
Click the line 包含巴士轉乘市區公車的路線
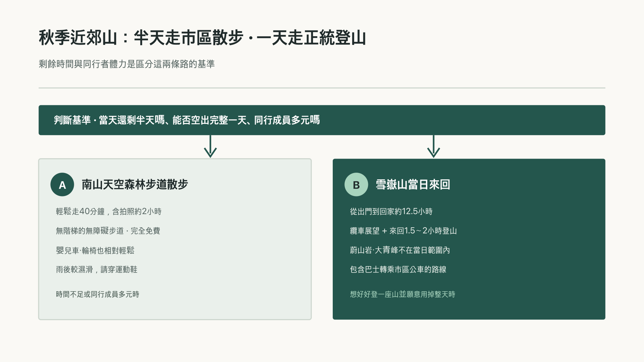tap(398, 269)
